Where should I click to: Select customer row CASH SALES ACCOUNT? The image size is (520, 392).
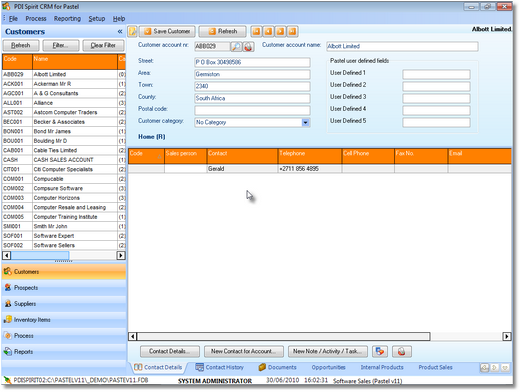(x=63, y=160)
